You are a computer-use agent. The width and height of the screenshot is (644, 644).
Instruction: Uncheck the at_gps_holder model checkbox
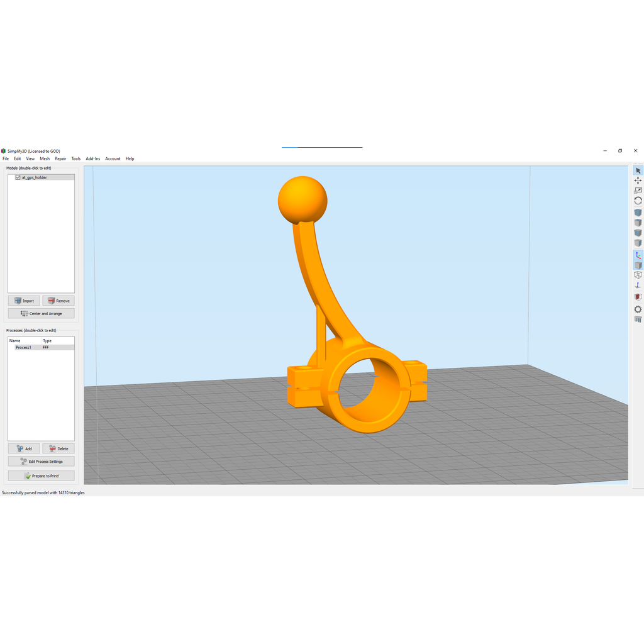18,177
